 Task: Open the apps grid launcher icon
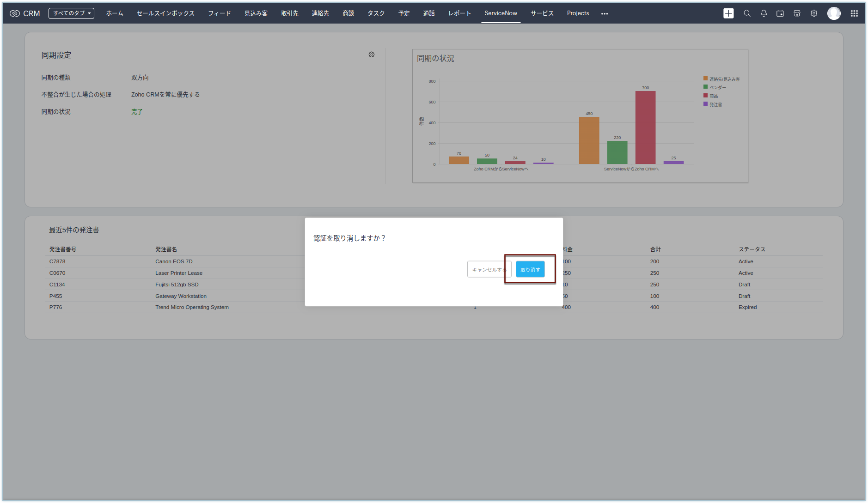pyautogui.click(x=854, y=13)
